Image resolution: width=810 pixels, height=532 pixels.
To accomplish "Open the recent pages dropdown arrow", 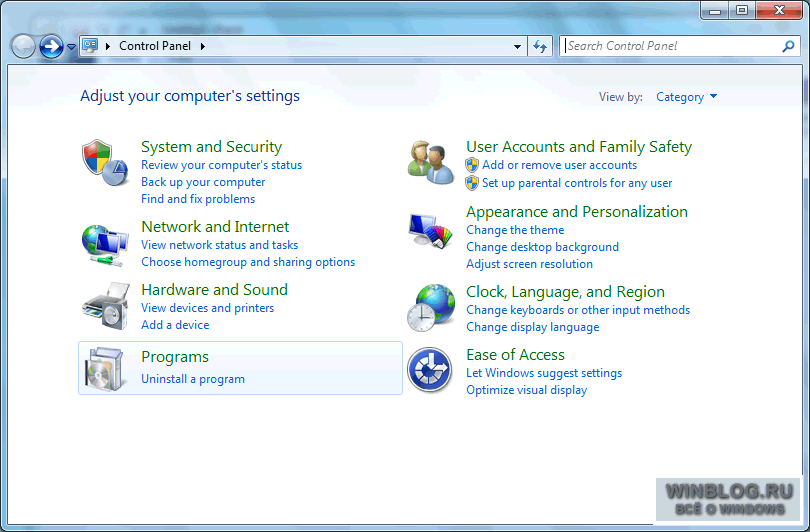I will point(71,47).
